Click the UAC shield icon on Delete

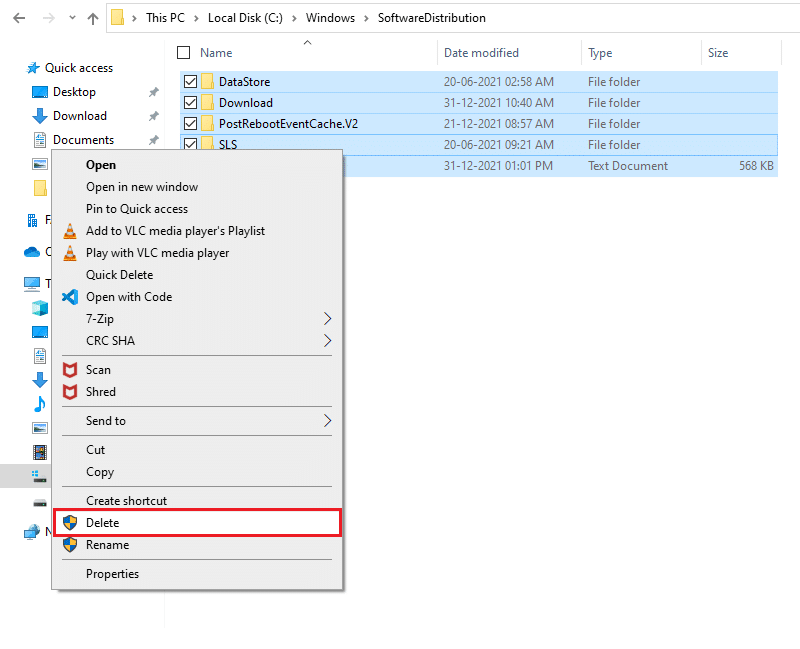pyautogui.click(x=69, y=522)
